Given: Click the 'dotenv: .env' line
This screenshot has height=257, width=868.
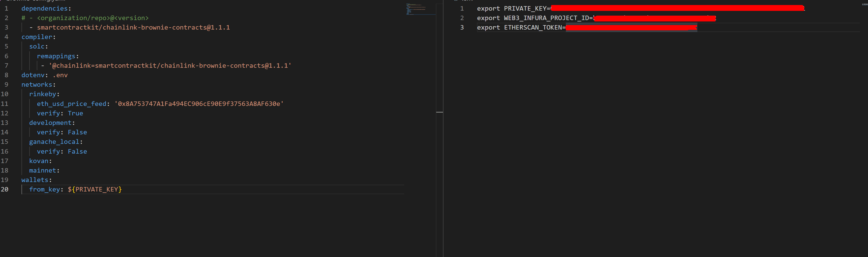Looking at the screenshot, I should click(45, 75).
